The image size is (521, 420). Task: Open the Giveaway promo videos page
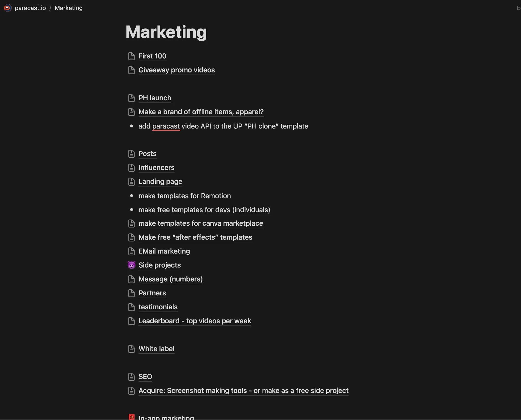(177, 70)
